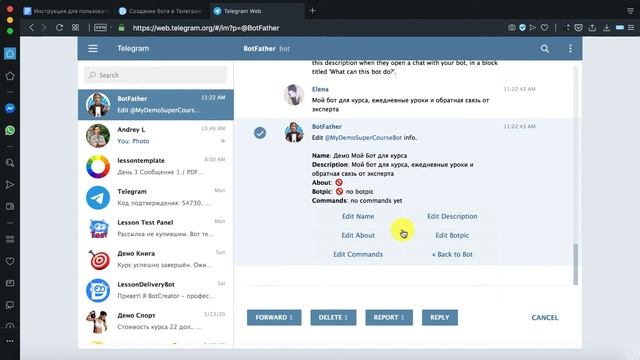Click the Elena sender name
The width and height of the screenshot is (640, 360).
click(320, 89)
